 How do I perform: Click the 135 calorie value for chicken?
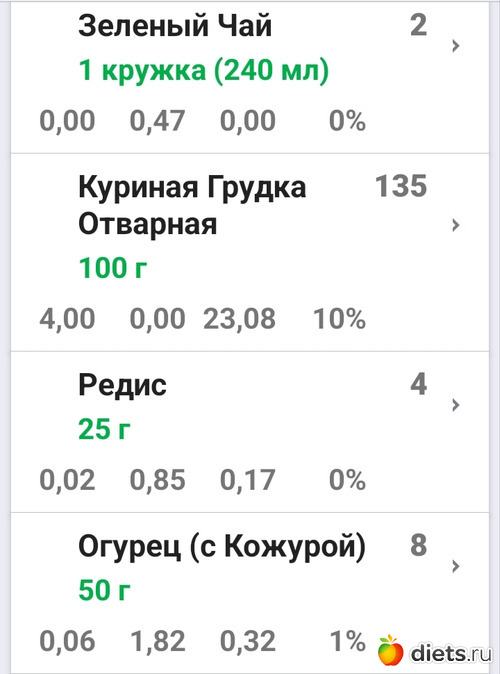pyautogui.click(x=401, y=186)
